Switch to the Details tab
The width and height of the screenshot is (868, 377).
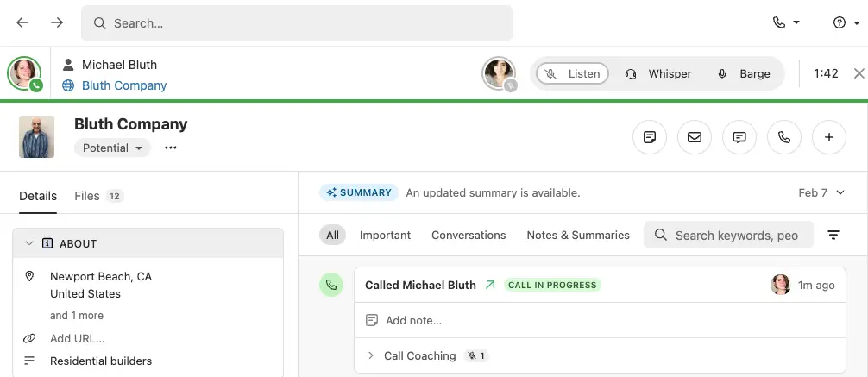(x=38, y=196)
